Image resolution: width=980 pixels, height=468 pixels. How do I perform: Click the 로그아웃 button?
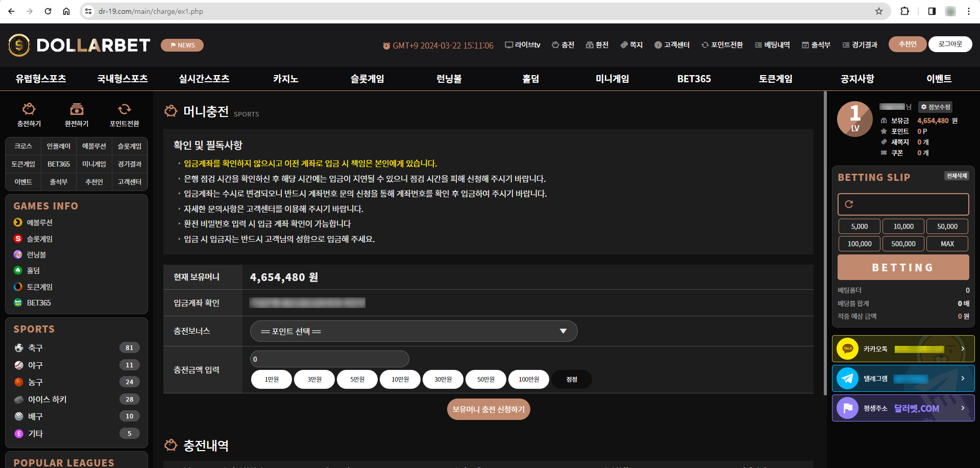tap(950, 44)
